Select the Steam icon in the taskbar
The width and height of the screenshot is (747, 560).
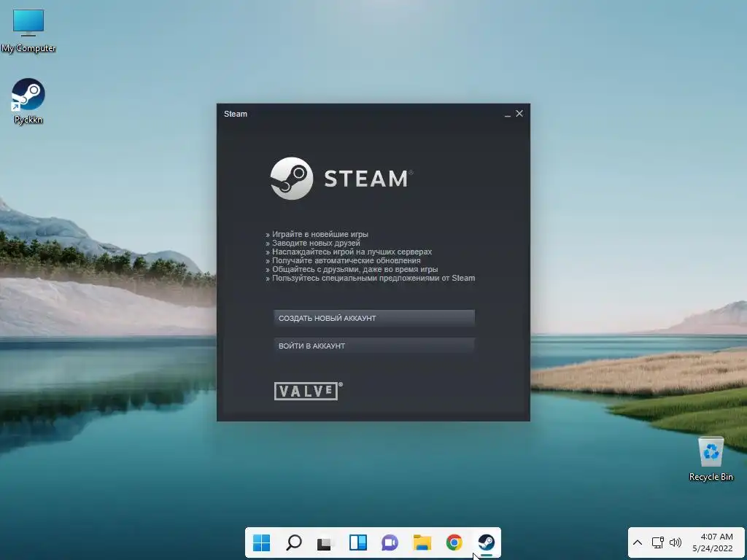(x=486, y=542)
